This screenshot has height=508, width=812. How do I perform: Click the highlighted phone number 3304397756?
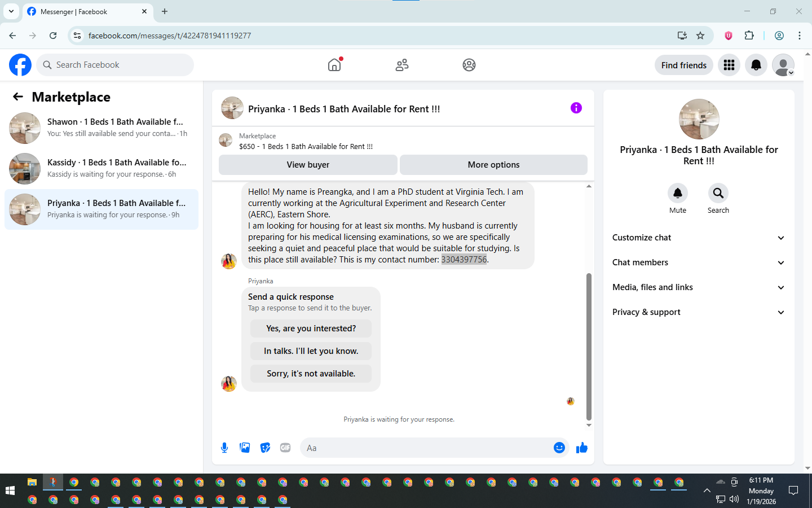(x=464, y=260)
